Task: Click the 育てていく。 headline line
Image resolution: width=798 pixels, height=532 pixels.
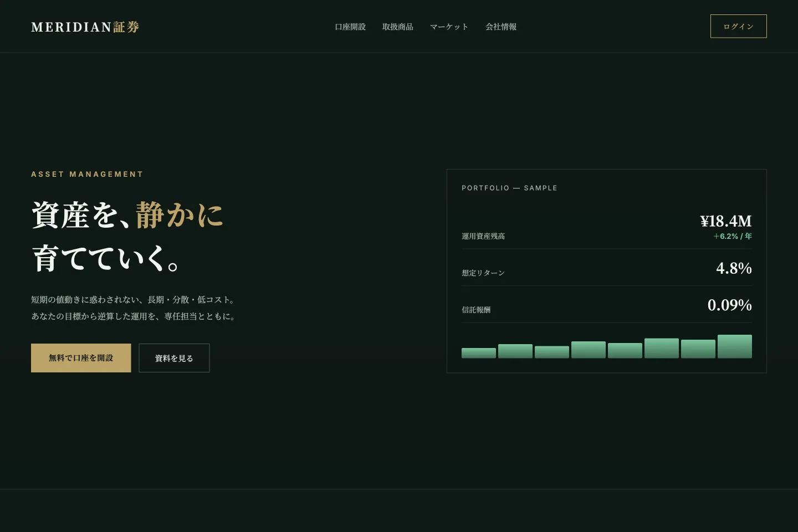Action: point(106,258)
